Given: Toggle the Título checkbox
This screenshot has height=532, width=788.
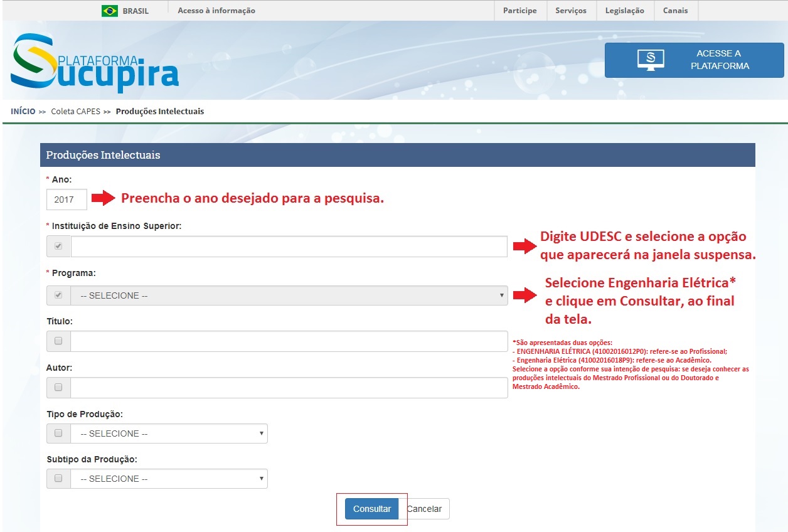Looking at the screenshot, I should point(58,341).
